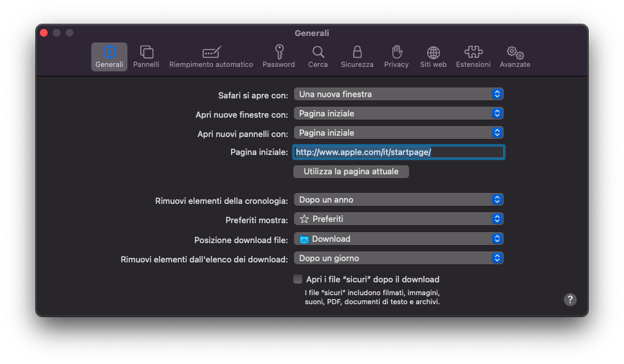
Task: Open the Cerca magnifier icon
Action: pos(318,53)
